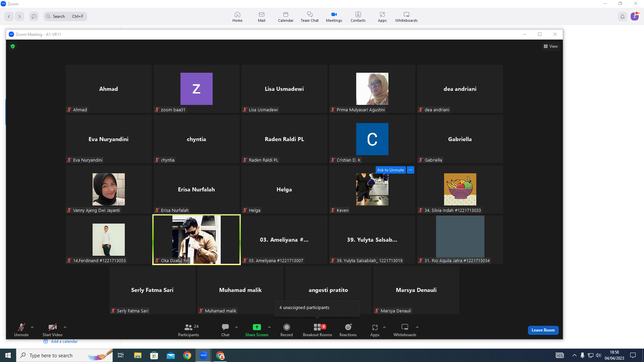The image size is (644, 362).
Task: Open Microsoft Store from the taskbar
Action: (154, 355)
